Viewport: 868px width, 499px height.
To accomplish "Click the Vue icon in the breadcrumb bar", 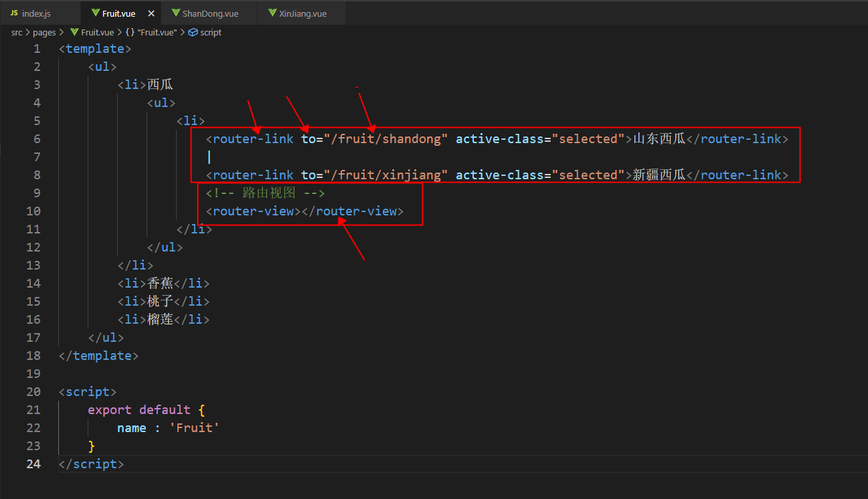I will pyautogui.click(x=74, y=32).
